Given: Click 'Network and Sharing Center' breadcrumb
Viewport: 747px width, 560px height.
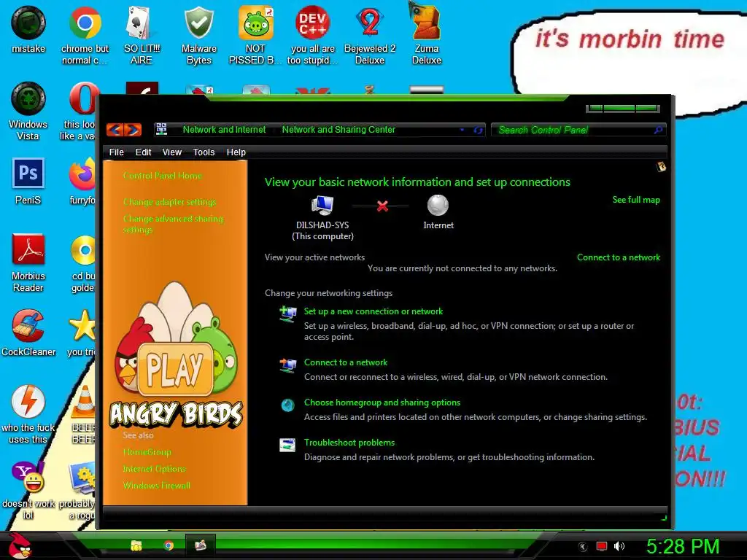Looking at the screenshot, I should point(338,130).
